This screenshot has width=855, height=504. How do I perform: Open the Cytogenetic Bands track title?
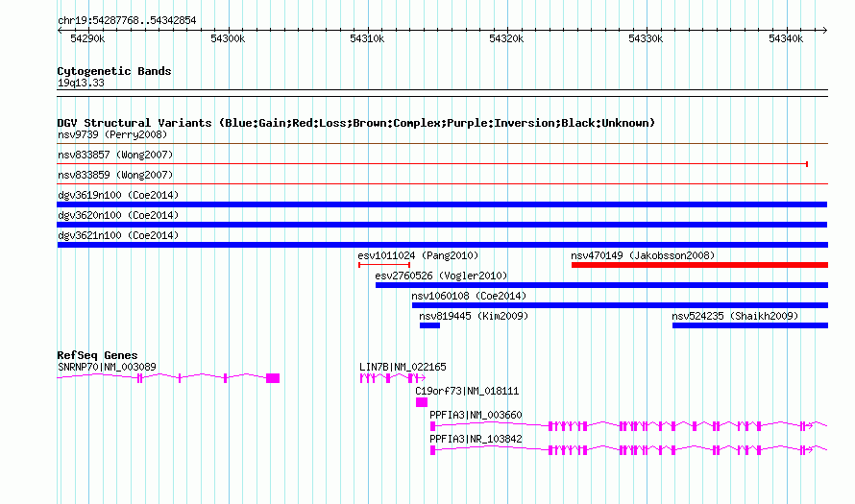[x=114, y=71]
